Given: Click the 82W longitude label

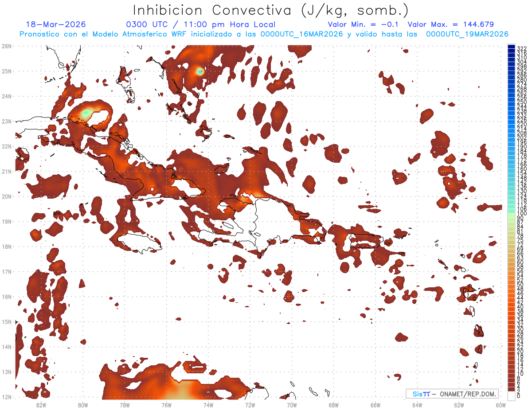Looking at the screenshot, I should point(41,405).
